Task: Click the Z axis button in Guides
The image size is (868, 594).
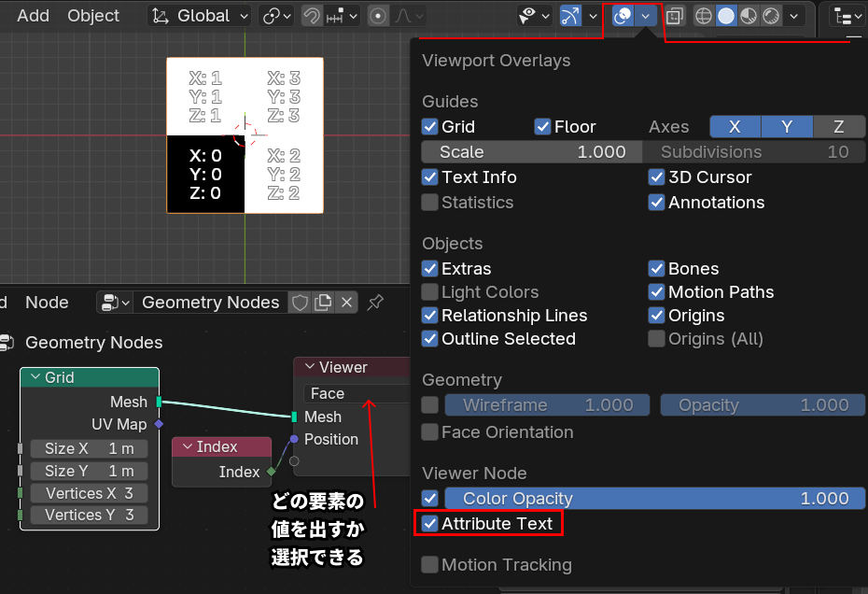Action: pos(838,127)
